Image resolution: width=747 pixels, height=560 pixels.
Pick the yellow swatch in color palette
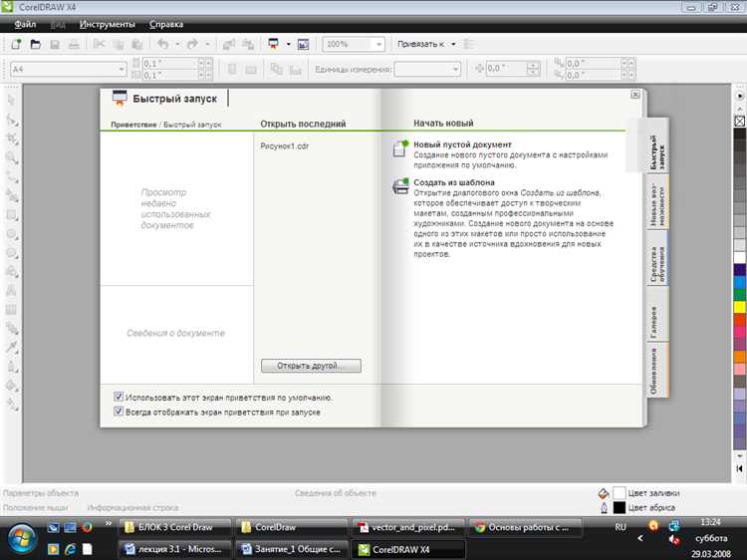pyautogui.click(x=739, y=307)
